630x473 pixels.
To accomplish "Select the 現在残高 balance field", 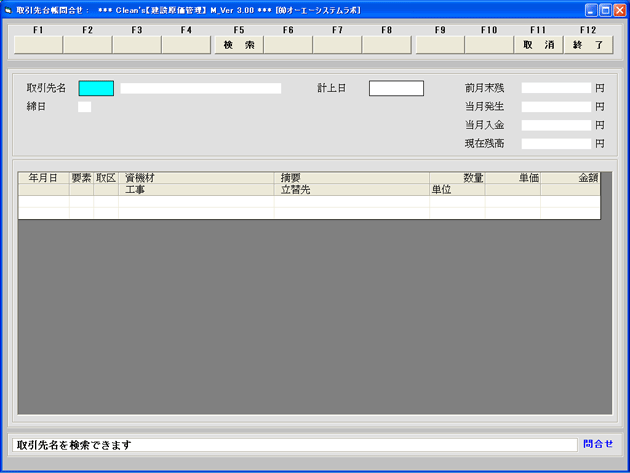I will (556, 144).
